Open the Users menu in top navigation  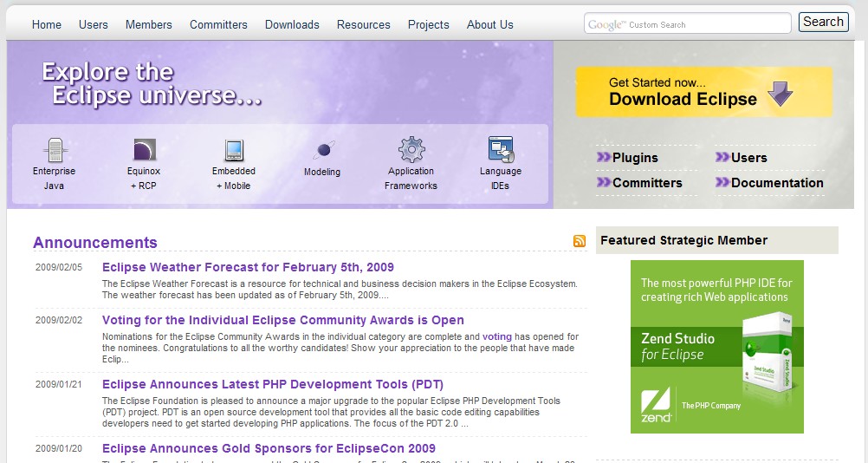(93, 25)
